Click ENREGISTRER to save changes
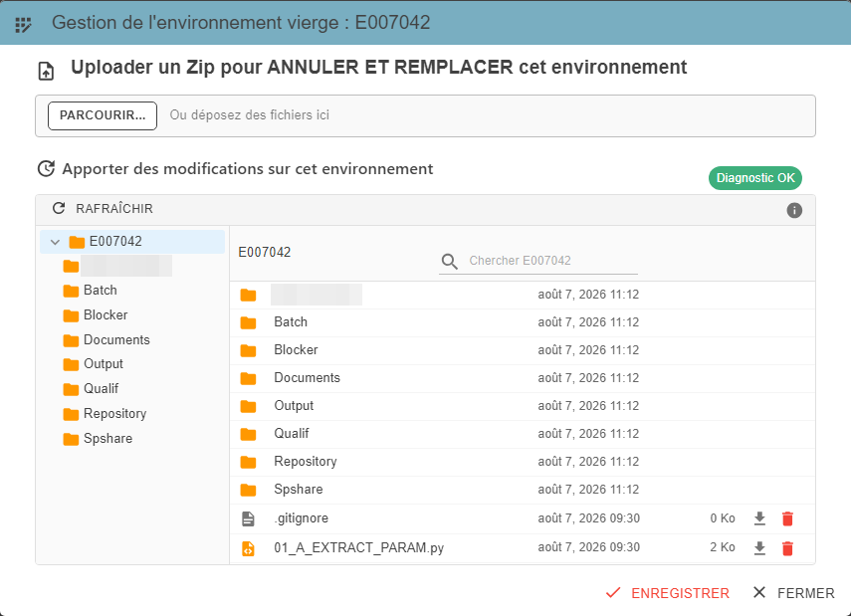The width and height of the screenshot is (851, 616). tap(668, 593)
